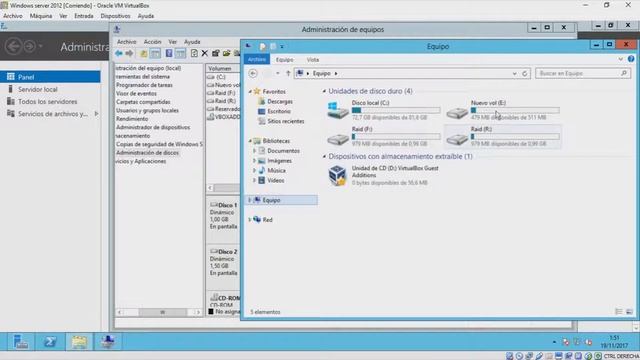Click Volumen column header

pyautogui.click(x=223, y=69)
